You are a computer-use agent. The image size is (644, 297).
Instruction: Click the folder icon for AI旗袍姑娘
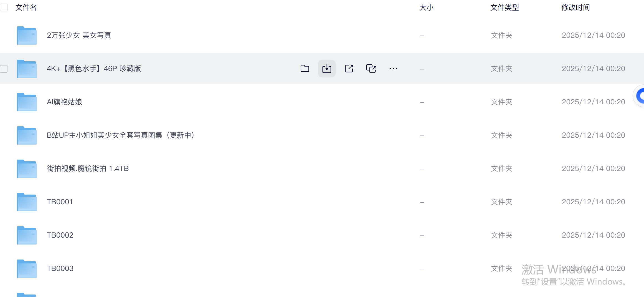[x=27, y=102]
